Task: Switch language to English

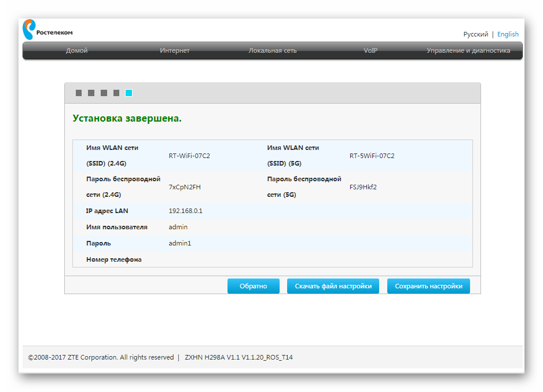Action: [x=508, y=34]
